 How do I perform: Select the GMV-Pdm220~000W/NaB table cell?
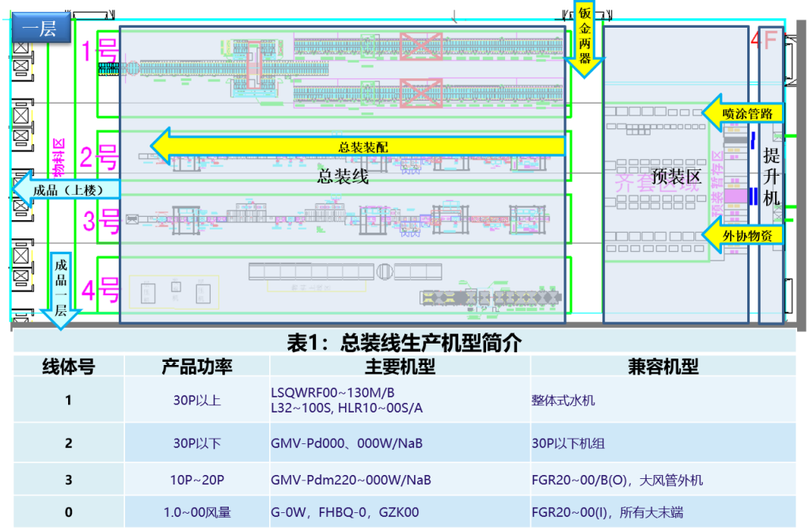click(x=351, y=481)
